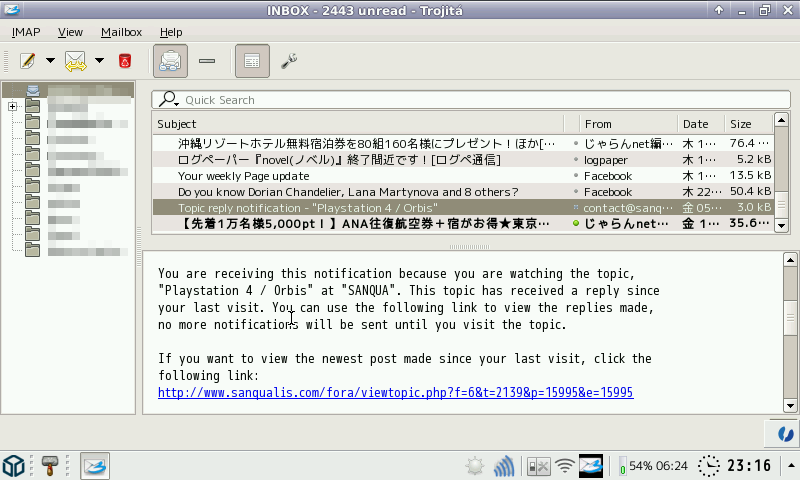Toggle the Show Only Subscribed Folders button
This screenshot has width=800, height=480.
click(x=170, y=61)
